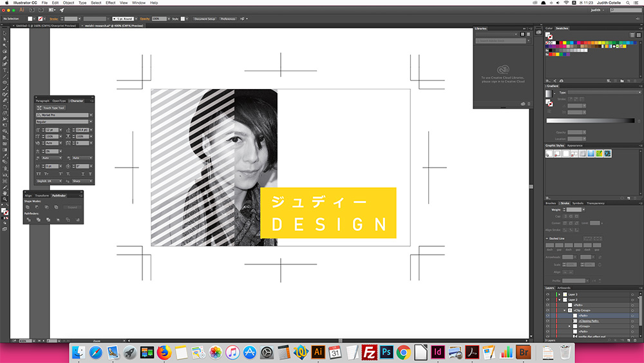The image size is (644, 363).
Task: Switch to the Artboards tab
Action: point(564,288)
